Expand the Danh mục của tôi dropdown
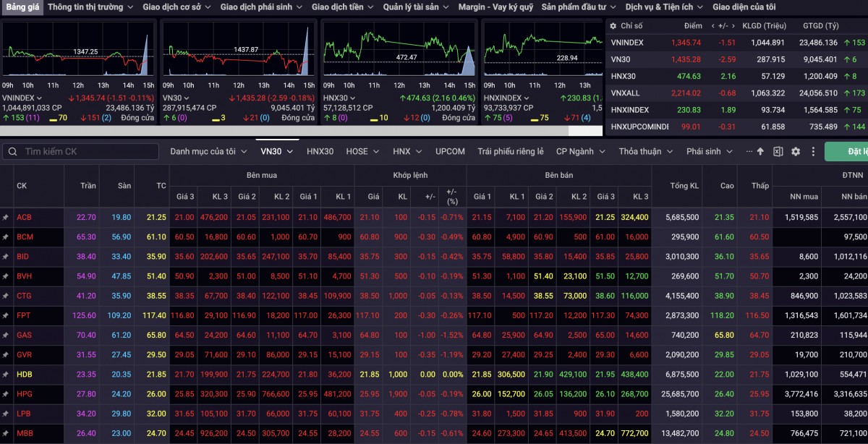The height and width of the screenshot is (444, 868). point(208,152)
